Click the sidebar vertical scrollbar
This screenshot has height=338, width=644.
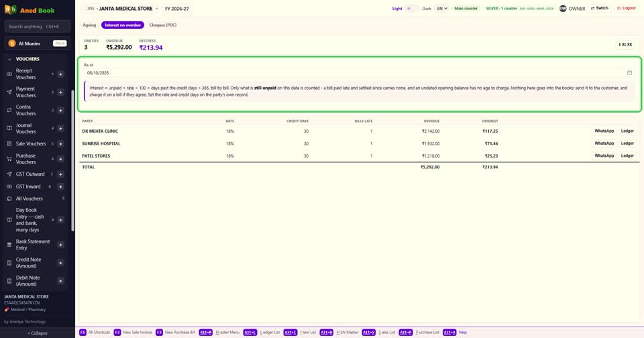tap(72, 160)
